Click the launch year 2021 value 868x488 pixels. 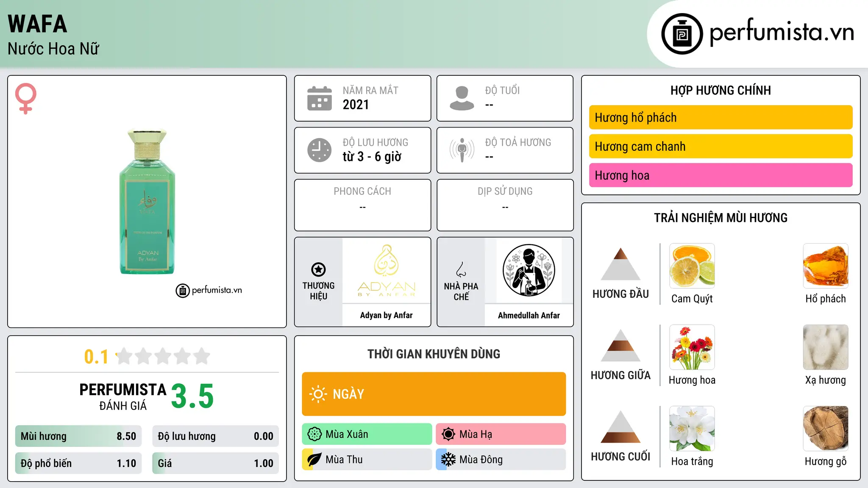[356, 105]
